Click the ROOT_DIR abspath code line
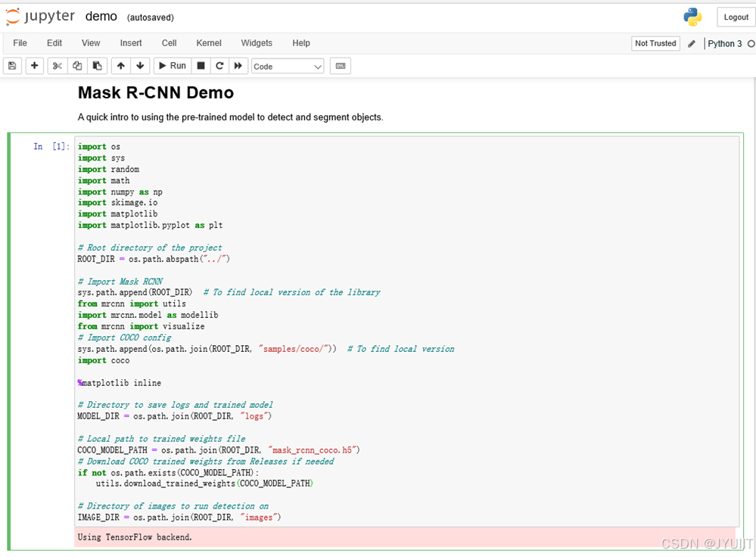 [154, 259]
